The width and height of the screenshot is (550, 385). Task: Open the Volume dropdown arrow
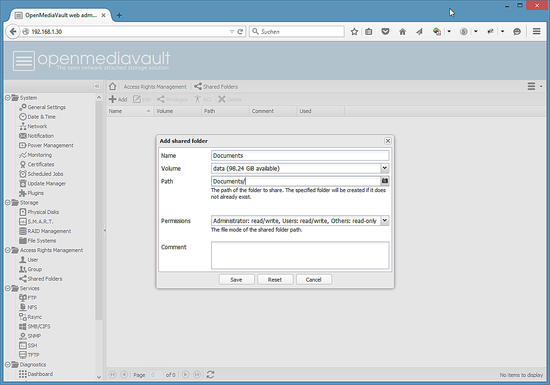(x=385, y=168)
